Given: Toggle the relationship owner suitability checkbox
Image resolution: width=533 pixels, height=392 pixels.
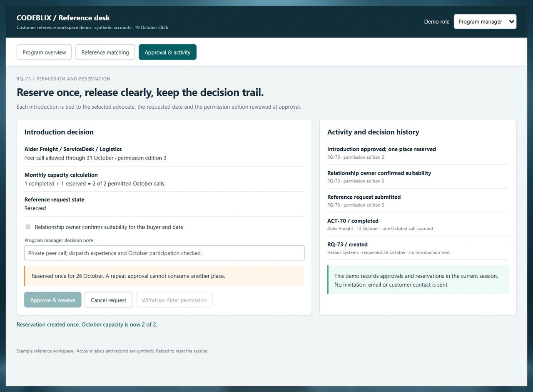Looking at the screenshot, I should point(28,227).
